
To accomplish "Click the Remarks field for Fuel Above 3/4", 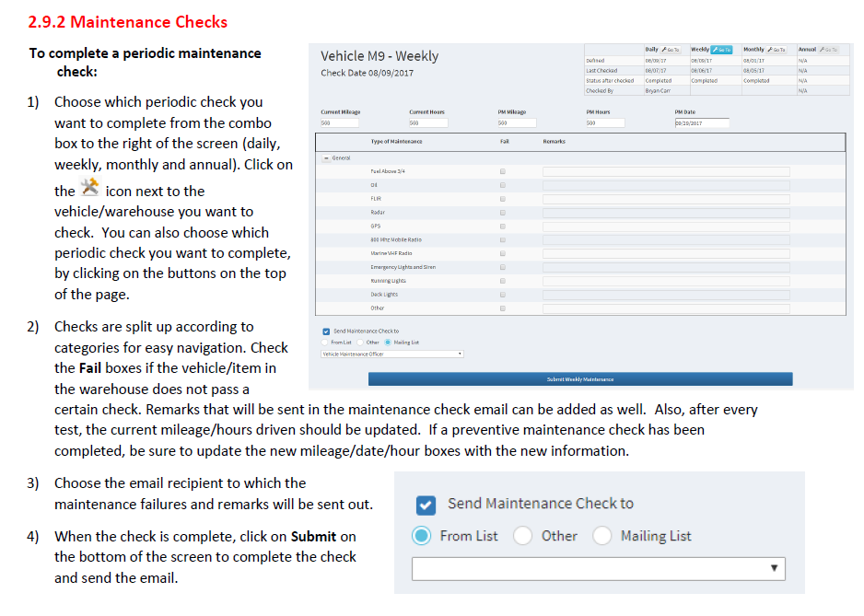I will 666,172.
